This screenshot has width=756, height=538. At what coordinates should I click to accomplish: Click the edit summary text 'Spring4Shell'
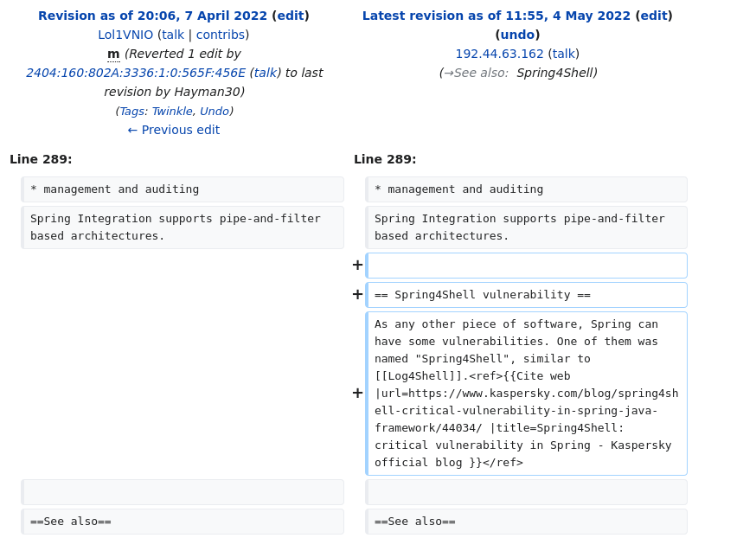pyautogui.click(x=554, y=73)
